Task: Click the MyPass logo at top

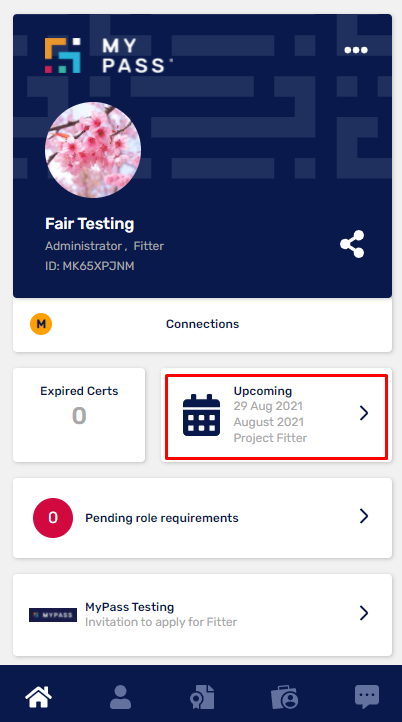Action: point(109,56)
